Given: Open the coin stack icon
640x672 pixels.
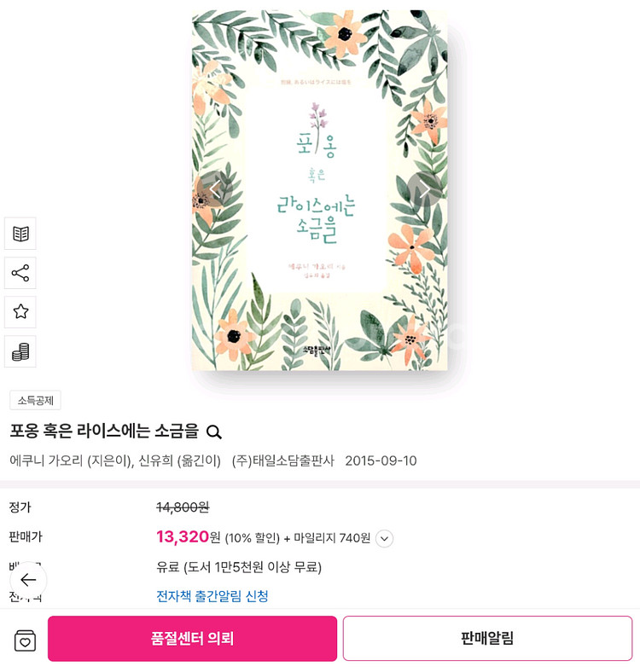Looking at the screenshot, I should (20, 352).
